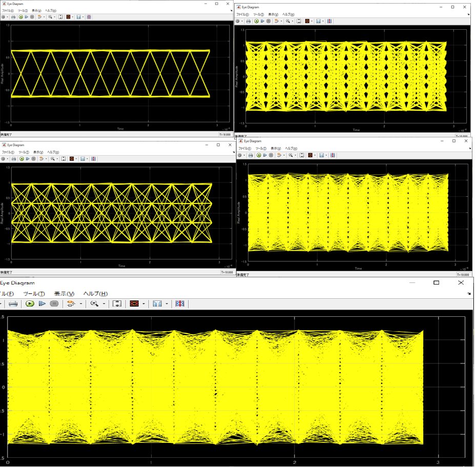Open 表示 menu in top-right Eye Diagram window
Viewport: 476px width, 467px height.
273,14
